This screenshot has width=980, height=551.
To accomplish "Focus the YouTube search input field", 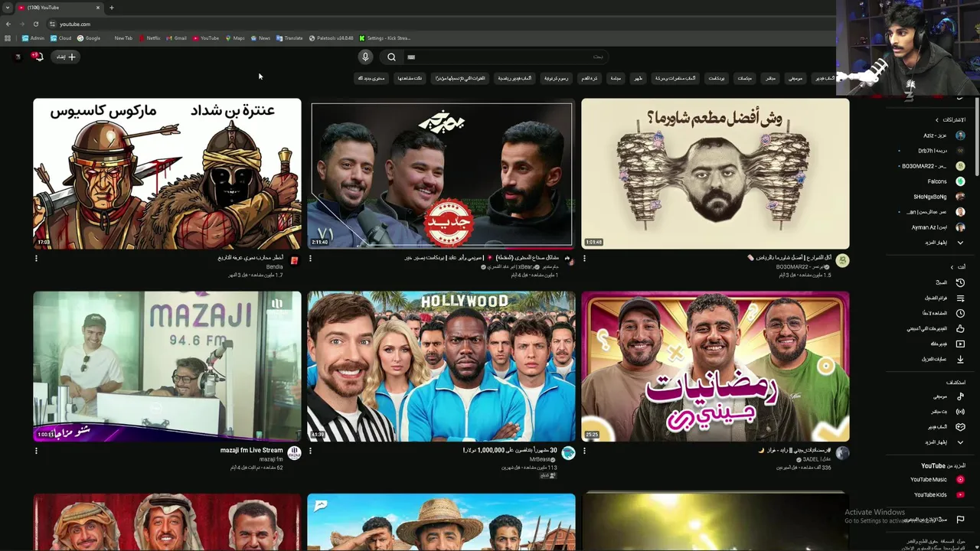I will pos(505,57).
